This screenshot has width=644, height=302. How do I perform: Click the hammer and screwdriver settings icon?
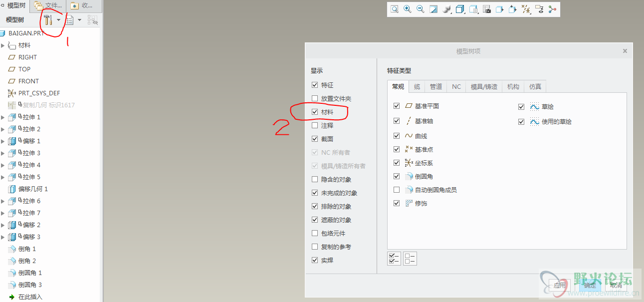(x=48, y=20)
